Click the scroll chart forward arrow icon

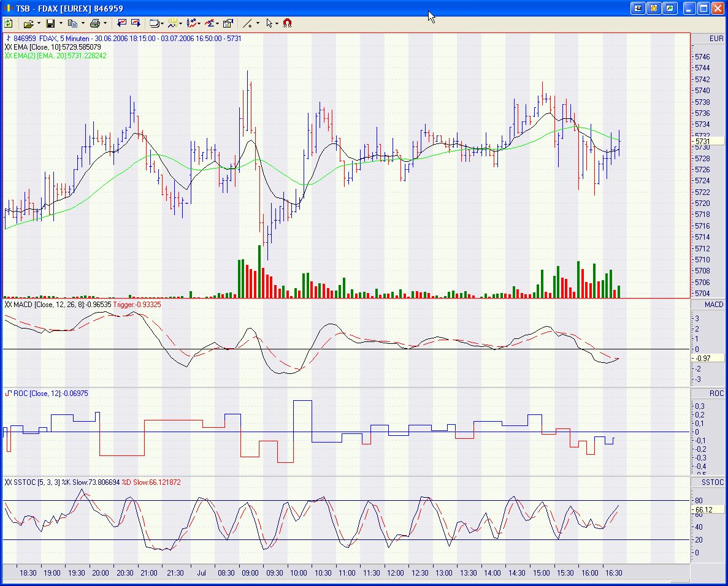[x=136, y=23]
